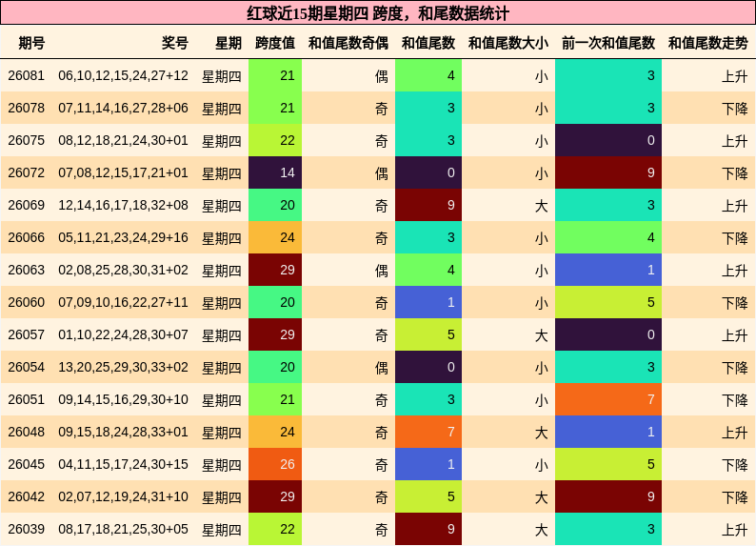Select period number 26078
Screen dimensions: 756x546
26,108
